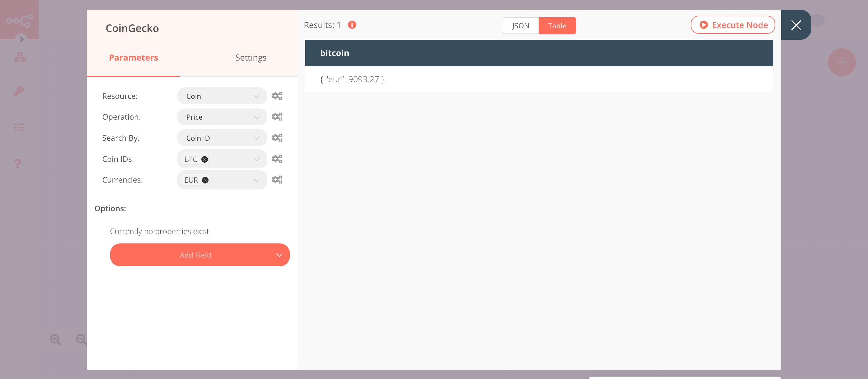Open the Currencies multi-select dropdown
The height and width of the screenshot is (379, 868).
click(236, 180)
